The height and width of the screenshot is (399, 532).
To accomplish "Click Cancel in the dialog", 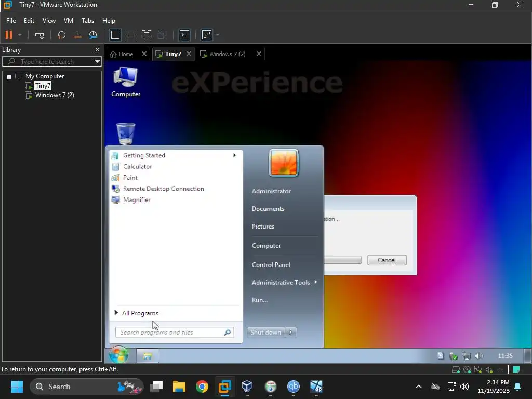I will pos(387,260).
